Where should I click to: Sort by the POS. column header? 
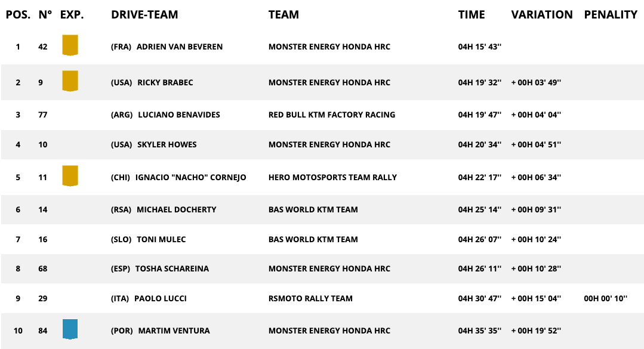pos(18,15)
